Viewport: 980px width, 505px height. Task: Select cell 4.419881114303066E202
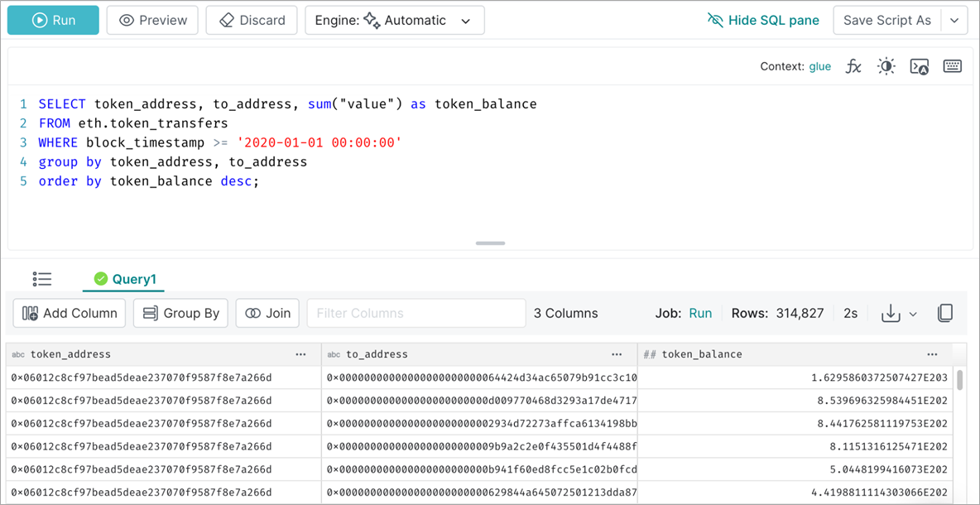795,493
